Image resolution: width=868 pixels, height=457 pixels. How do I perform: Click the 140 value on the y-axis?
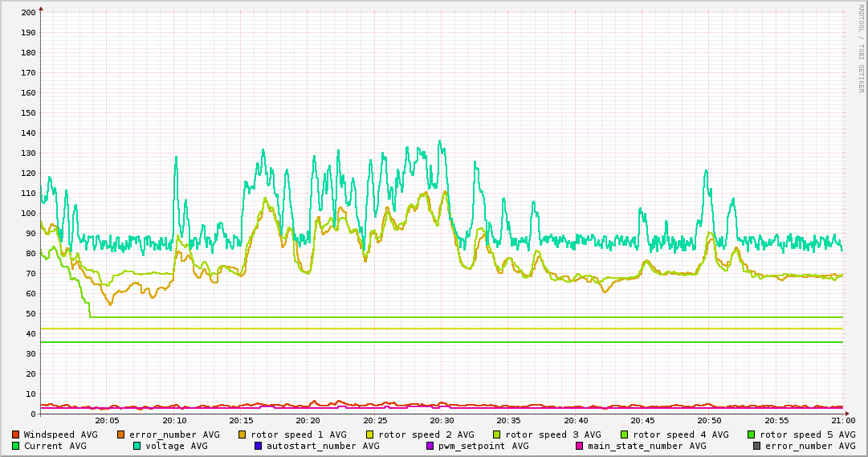click(28, 133)
